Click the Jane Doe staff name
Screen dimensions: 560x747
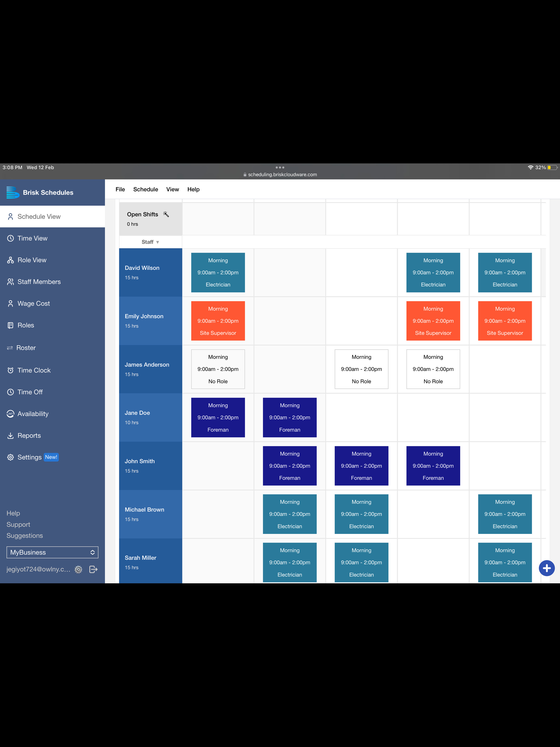tap(137, 413)
